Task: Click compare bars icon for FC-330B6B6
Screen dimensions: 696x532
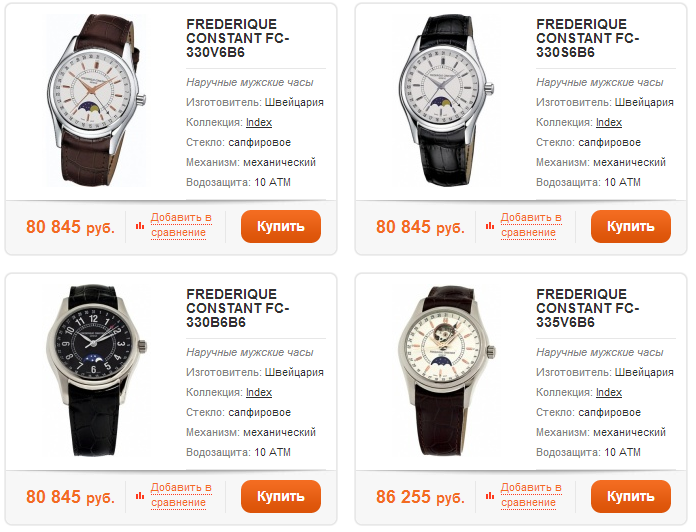Action: 140,496
